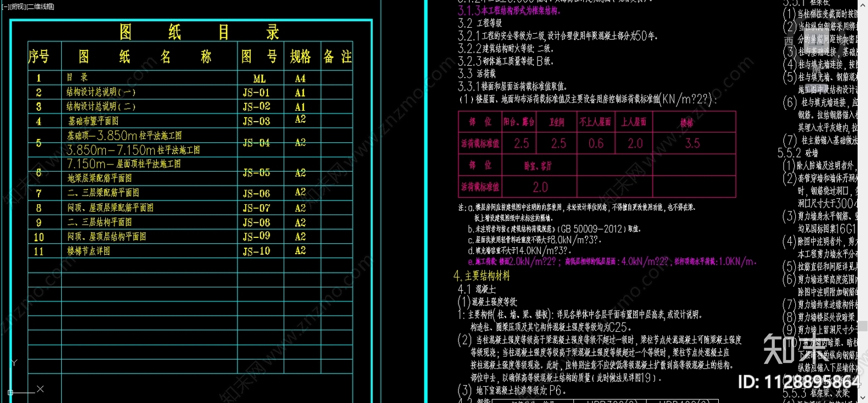Select the 规格 column header
Image resolution: width=868 pixels, height=403 pixels.
click(301, 56)
